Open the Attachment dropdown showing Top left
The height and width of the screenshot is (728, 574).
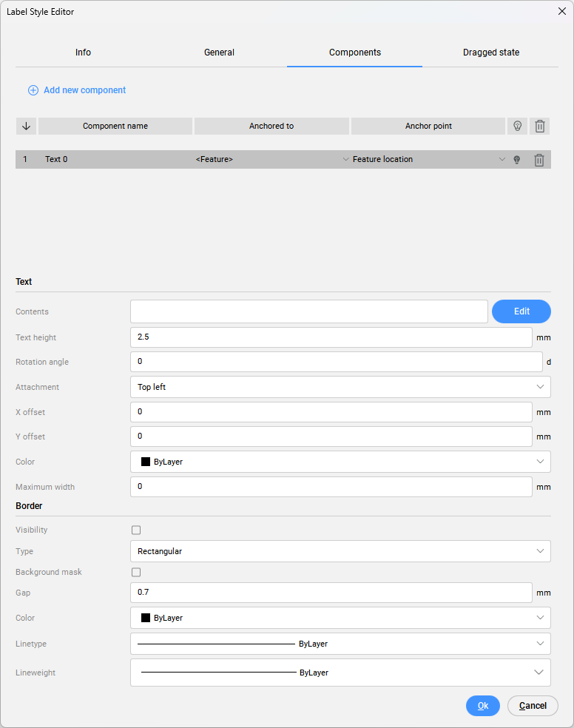(x=340, y=387)
